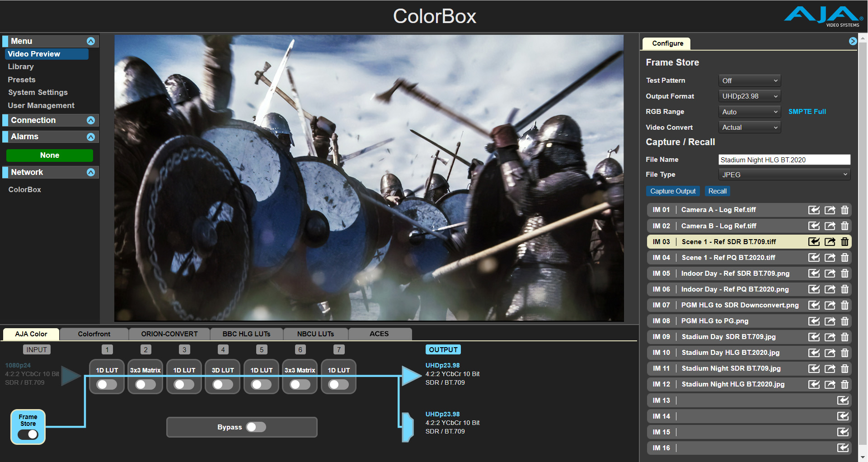This screenshot has height=462, width=868.
Task: Click the Capture Output button
Action: [x=673, y=191]
